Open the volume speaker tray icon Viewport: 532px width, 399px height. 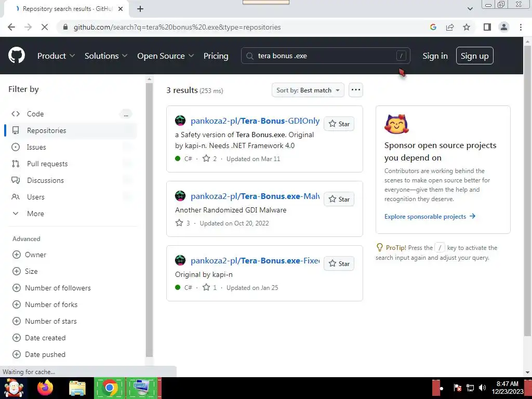click(482, 388)
